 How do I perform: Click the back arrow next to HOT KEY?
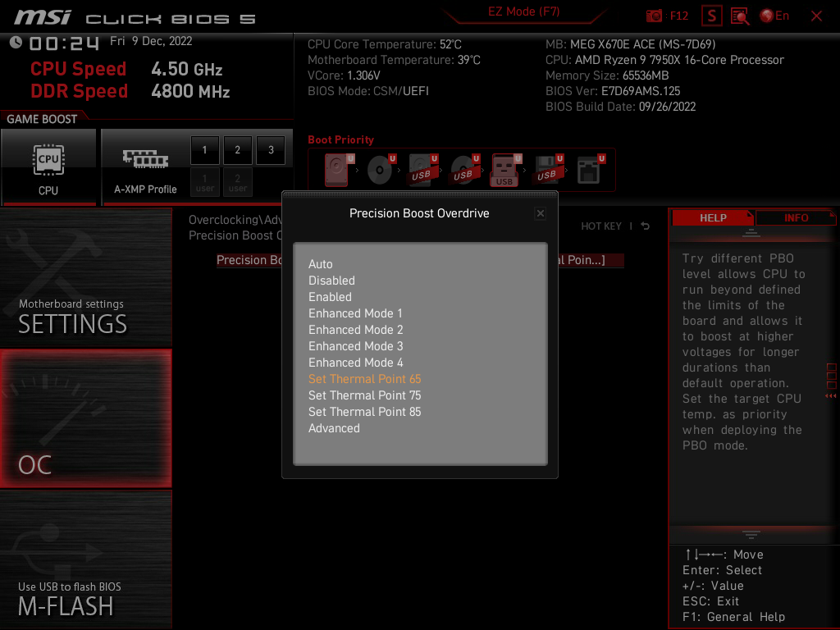645,226
